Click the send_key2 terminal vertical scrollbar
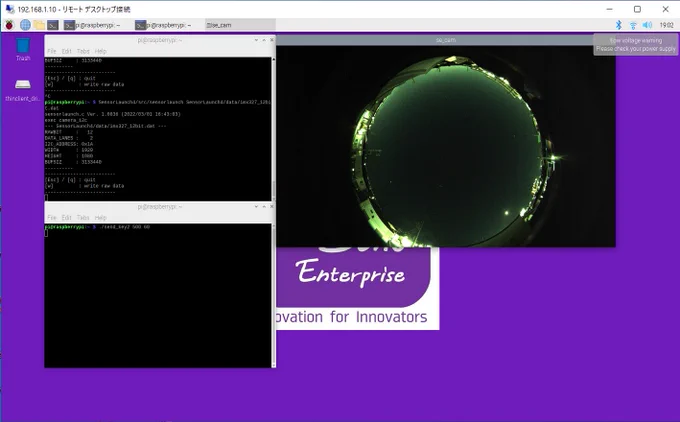 [273, 295]
